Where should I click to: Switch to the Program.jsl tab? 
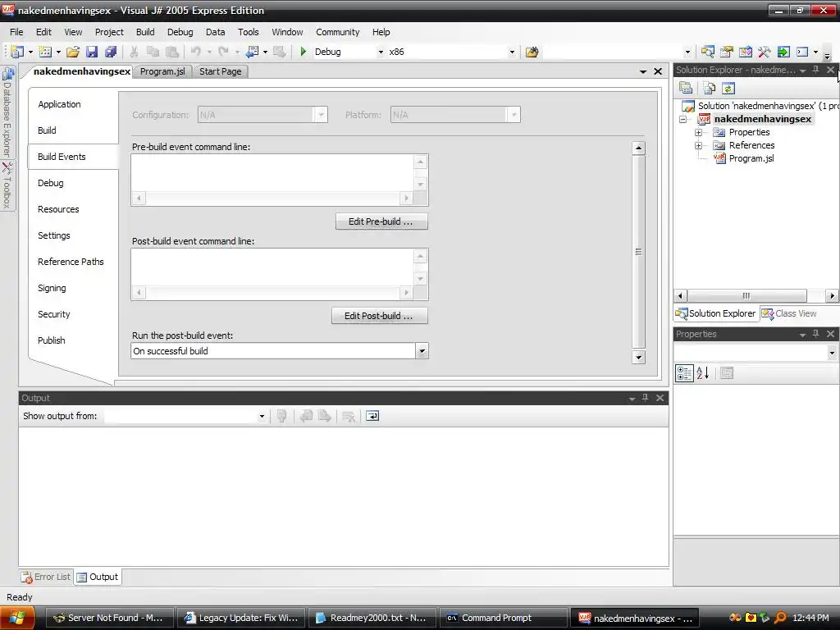point(162,71)
